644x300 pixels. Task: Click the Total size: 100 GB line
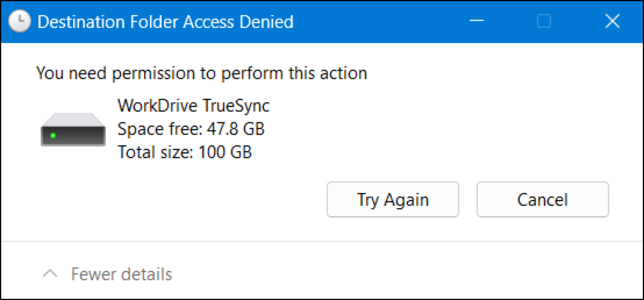pyautogui.click(x=184, y=152)
